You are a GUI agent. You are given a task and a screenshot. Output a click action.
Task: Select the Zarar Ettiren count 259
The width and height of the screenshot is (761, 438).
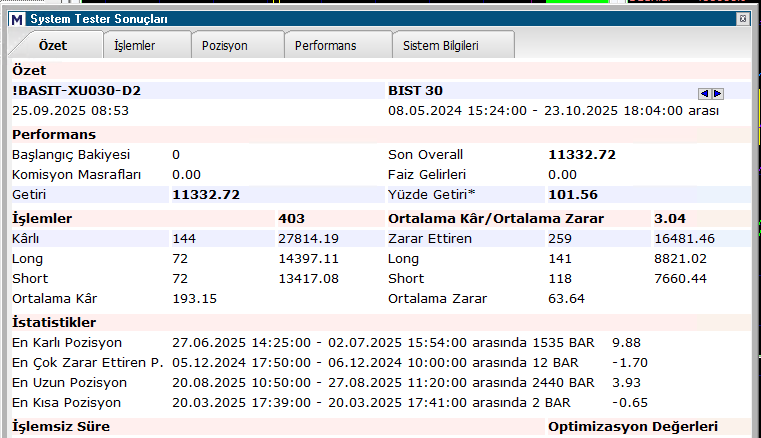(x=560, y=239)
